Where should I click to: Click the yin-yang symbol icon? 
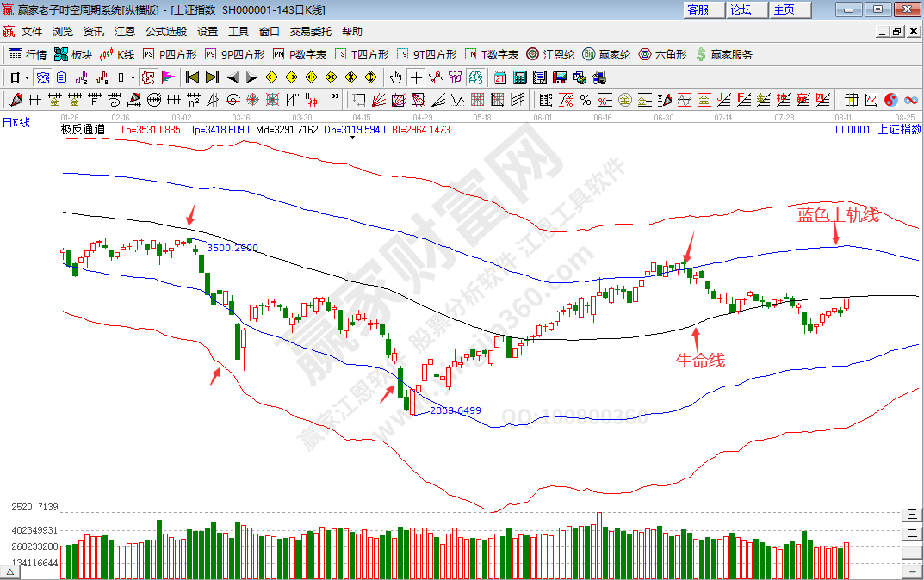tap(890, 99)
